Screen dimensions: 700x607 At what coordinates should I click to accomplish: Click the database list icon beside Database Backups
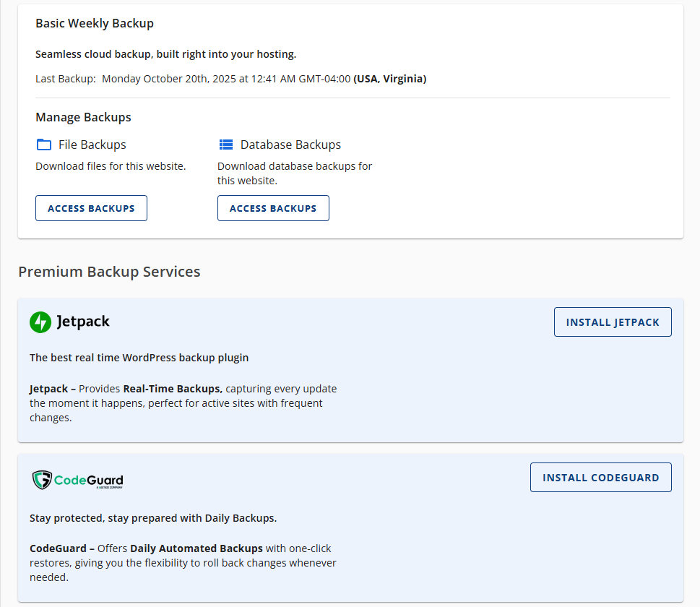click(225, 144)
